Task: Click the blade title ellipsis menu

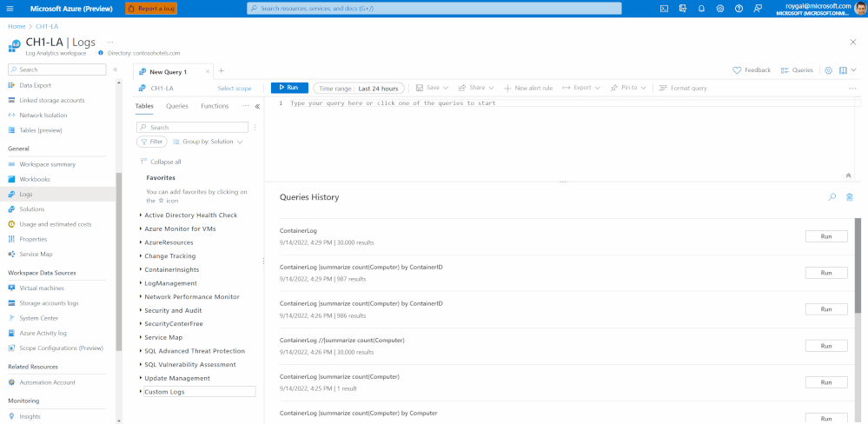Action: point(110,42)
